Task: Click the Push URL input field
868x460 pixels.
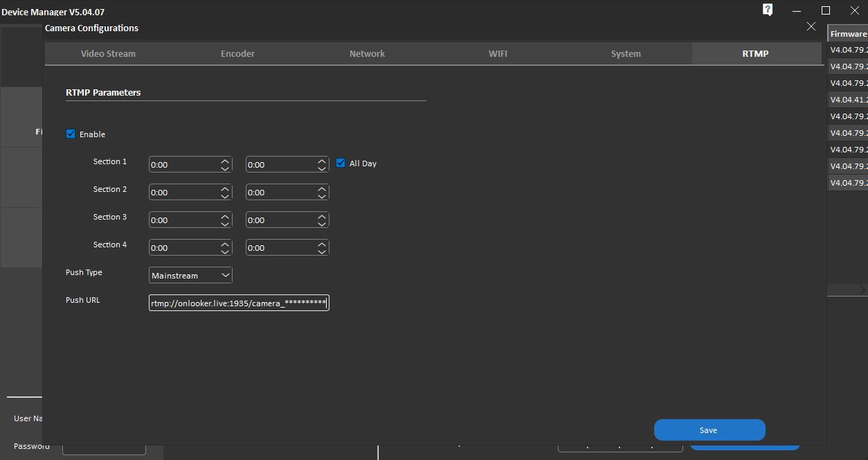Action: point(239,303)
